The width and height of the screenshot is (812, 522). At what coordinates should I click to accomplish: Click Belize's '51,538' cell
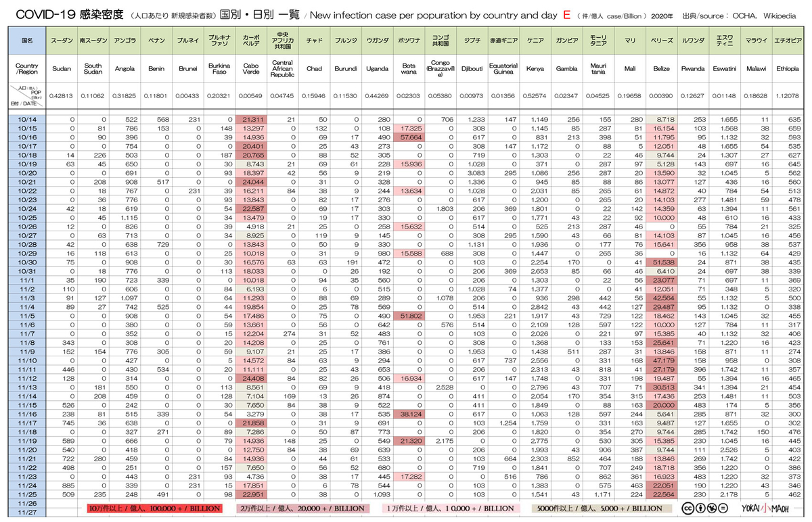click(660, 262)
